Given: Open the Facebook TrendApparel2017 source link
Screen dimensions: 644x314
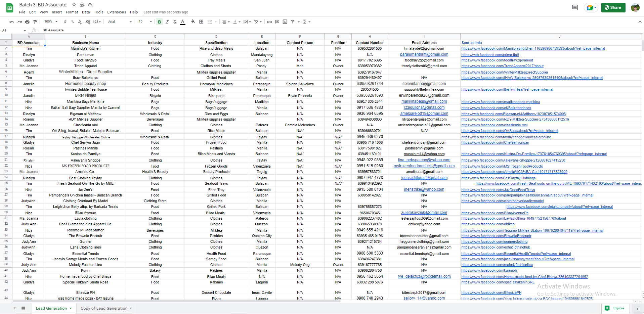Looking at the screenshot, I should pos(502,66).
